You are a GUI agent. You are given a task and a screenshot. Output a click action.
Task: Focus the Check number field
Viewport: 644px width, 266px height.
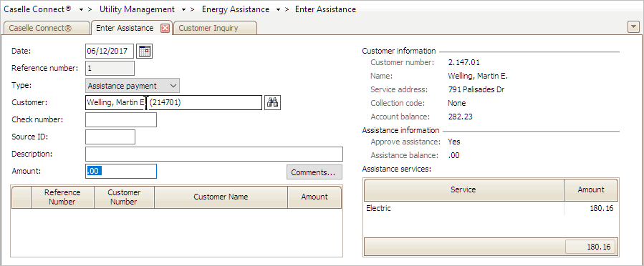[121, 119]
